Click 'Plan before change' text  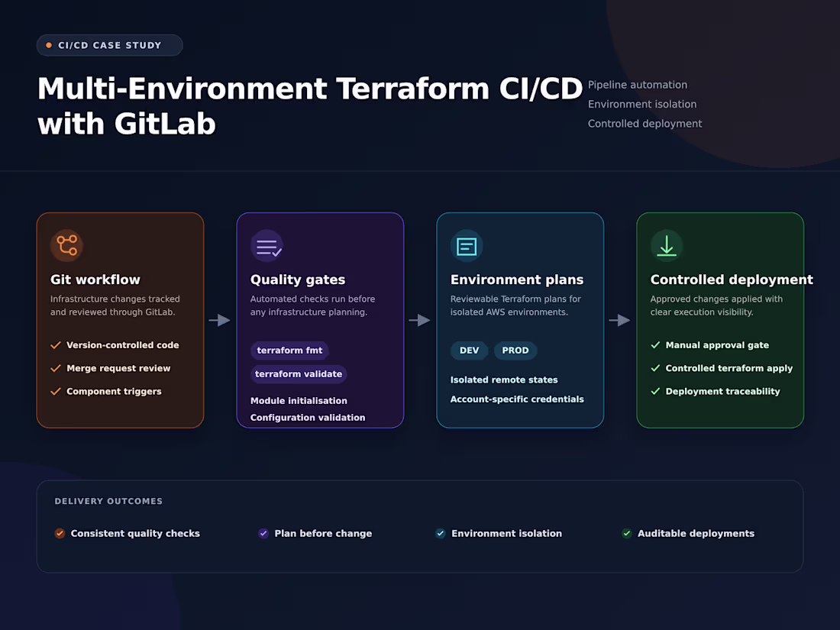click(x=323, y=534)
